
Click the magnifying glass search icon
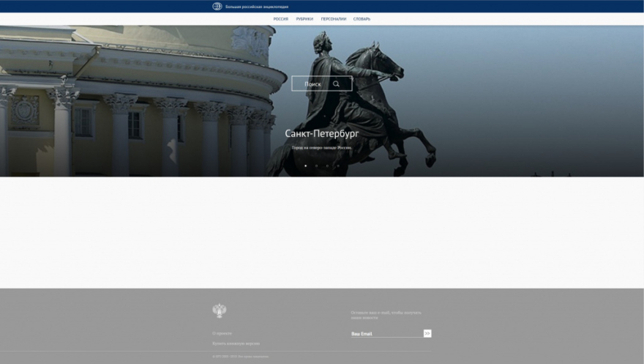click(337, 84)
